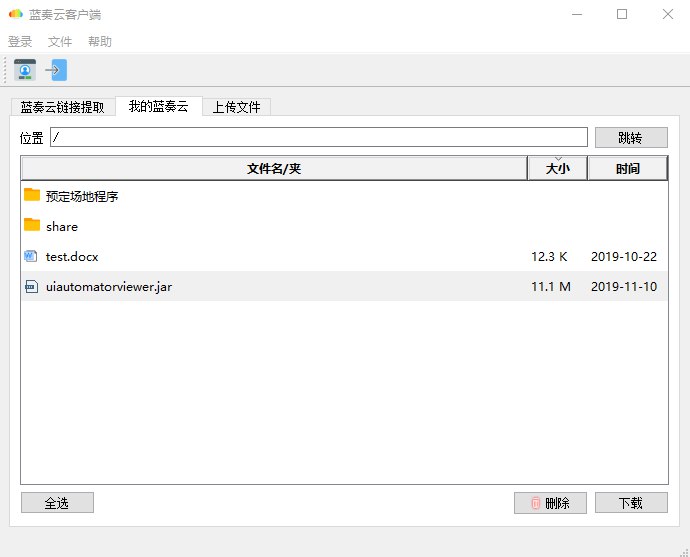The height and width of the screenshot is (557, 690).
Task: Click the share folder icon
Action: [32, 225]
